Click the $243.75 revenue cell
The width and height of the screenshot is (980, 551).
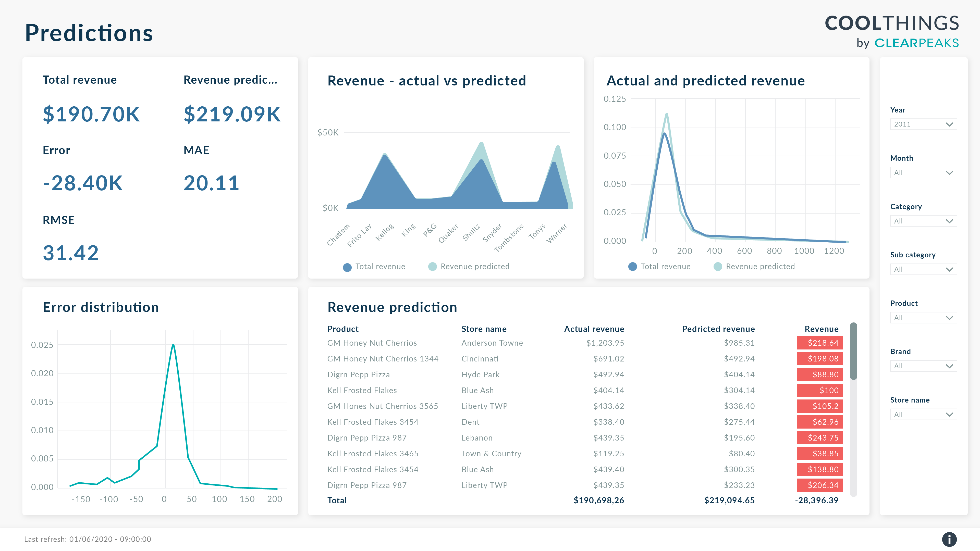coord(819,438)
